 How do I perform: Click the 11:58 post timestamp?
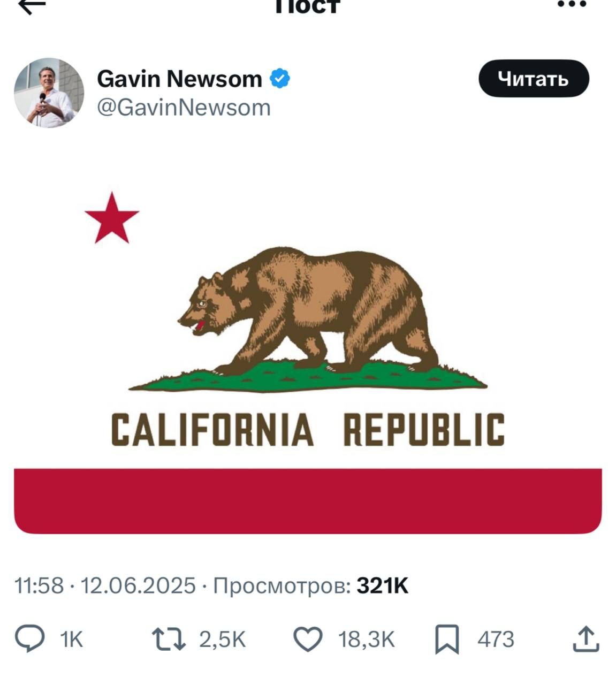click(x=39, y=585)
